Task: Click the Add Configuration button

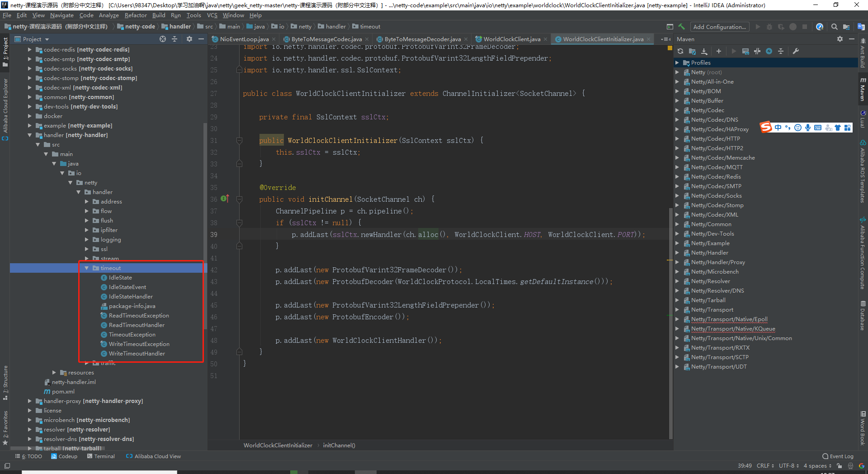Action: pos(719,27)
